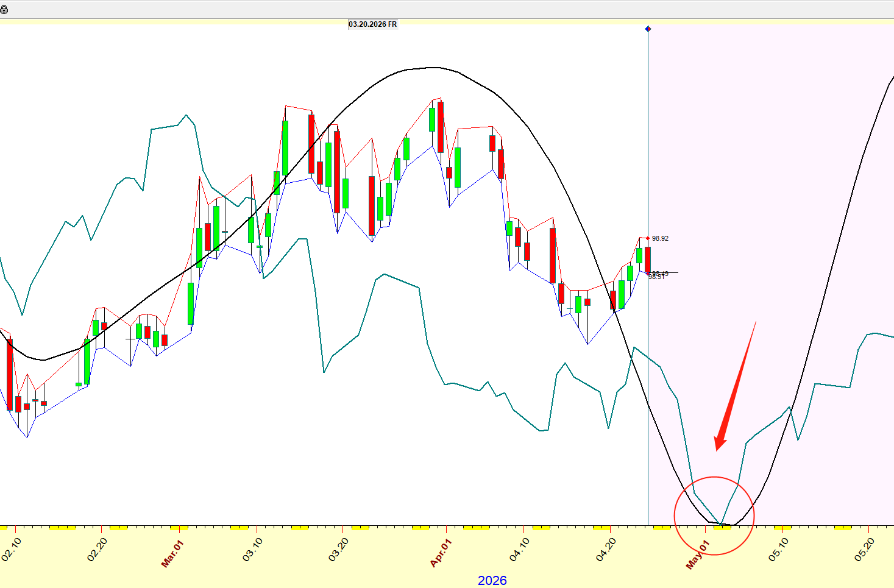This screenshot has width=894, height=588.
Task: Click the 03.20 date on time axis
Action: 338,549
